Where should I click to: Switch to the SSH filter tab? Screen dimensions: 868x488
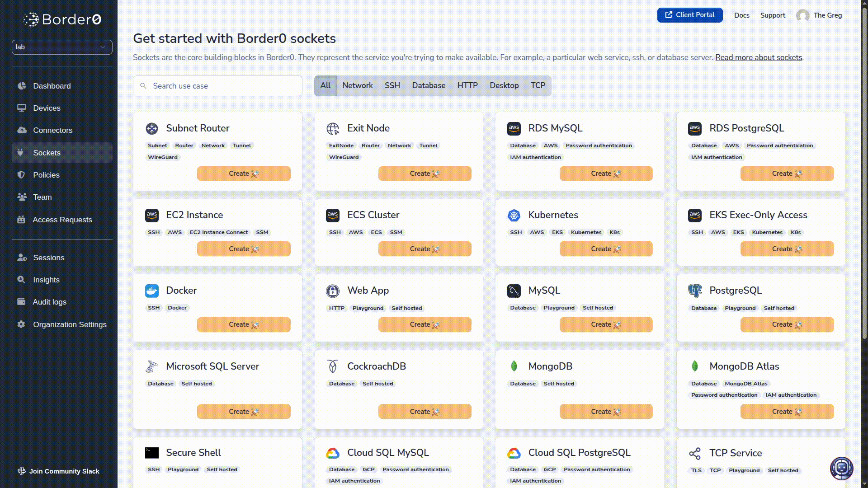(392, 85)
